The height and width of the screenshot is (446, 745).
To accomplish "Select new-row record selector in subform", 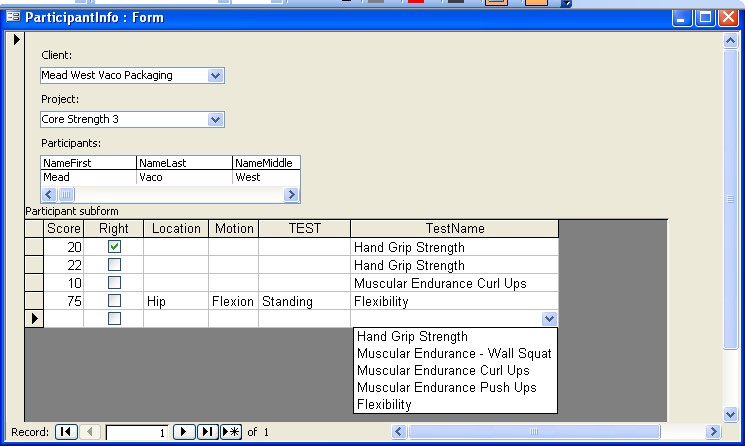I will tap(34, 319).
